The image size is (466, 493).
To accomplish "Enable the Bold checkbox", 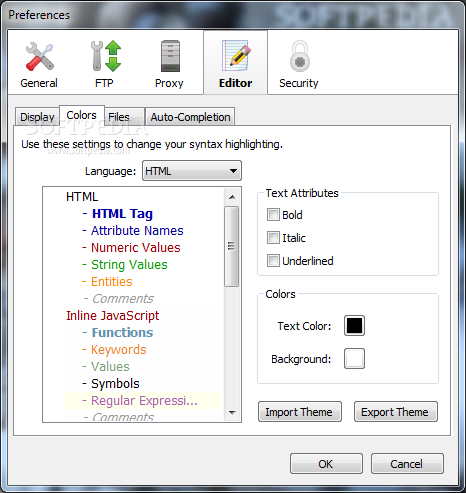I will pos(273,215).
